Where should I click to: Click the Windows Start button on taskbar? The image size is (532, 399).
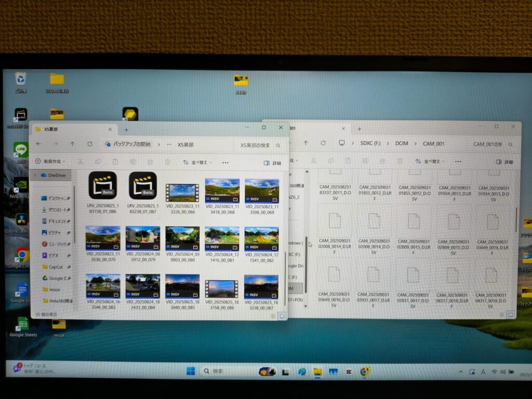tap(191, 371)
